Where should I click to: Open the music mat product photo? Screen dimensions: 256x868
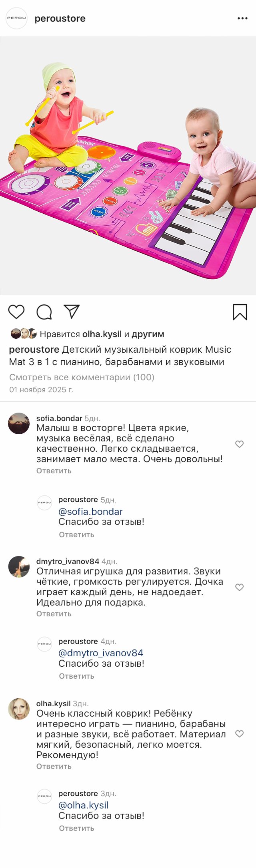coord(128,166)
